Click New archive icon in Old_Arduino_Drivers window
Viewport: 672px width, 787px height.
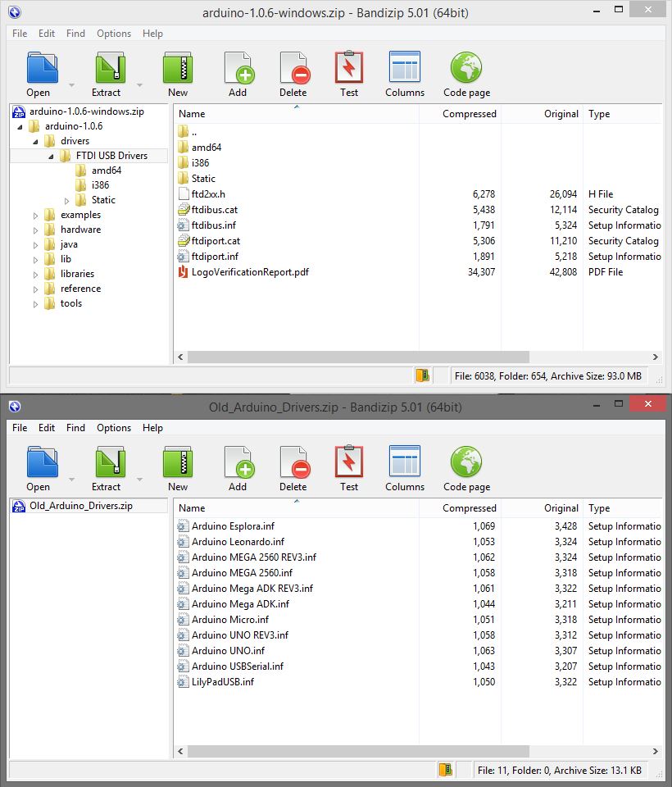[x=178, y=462]
